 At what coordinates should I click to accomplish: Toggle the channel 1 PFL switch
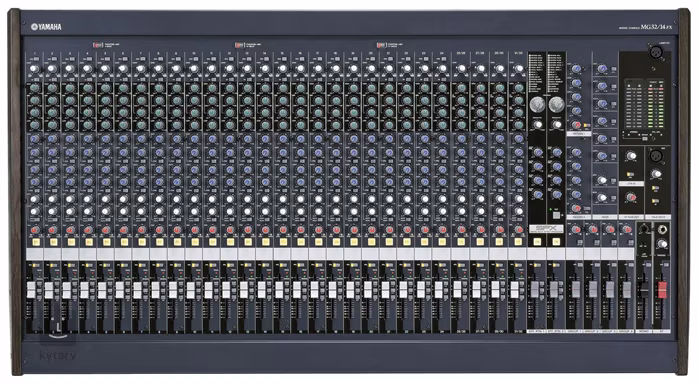[35, 266]
